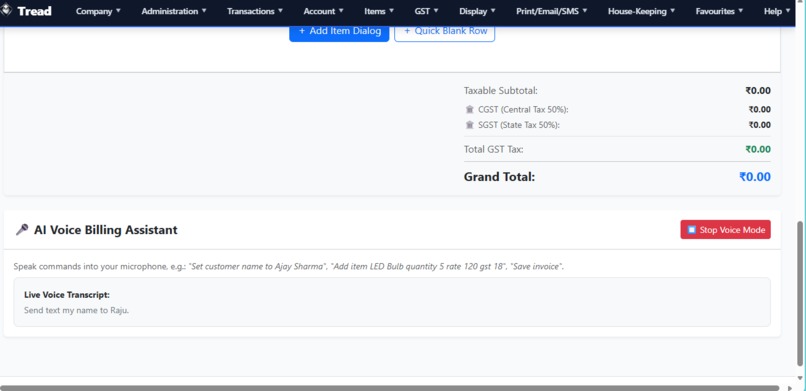Screen dimensions: 806x391
Task: Open the Items menu
Action: [379, 11]
